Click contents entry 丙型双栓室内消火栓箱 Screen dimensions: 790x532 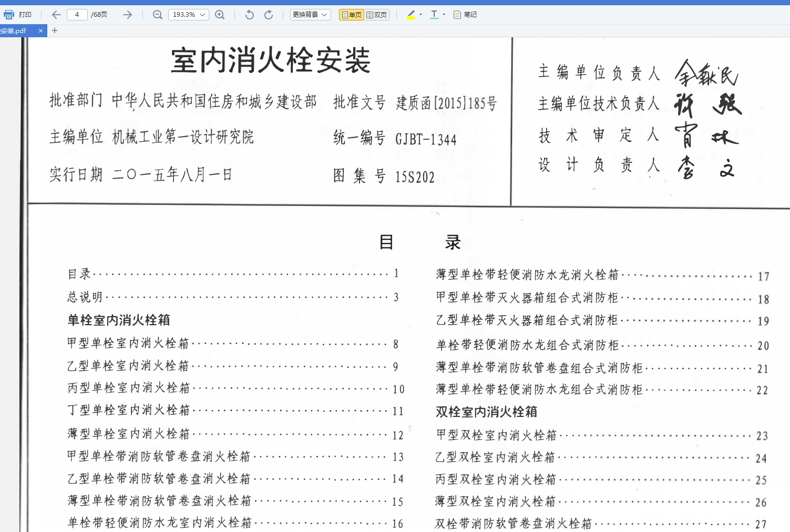point(602,480)
